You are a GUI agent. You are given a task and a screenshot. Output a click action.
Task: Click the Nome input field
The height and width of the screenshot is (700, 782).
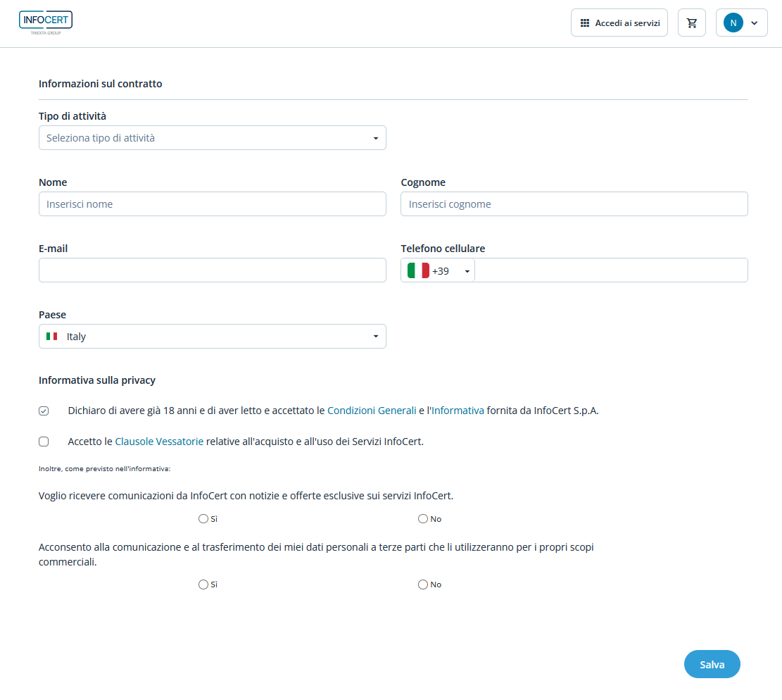point(212,204)
